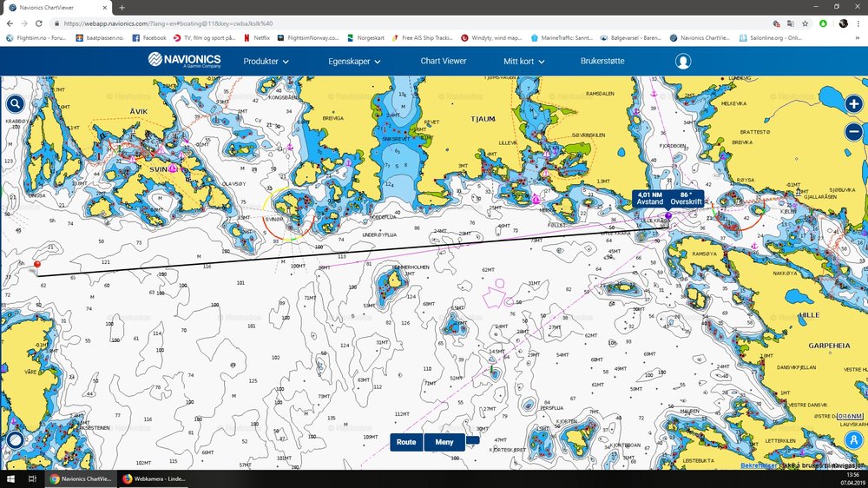Open the Netflix bookmark
The image size is (868, 488).
point(258,37)
